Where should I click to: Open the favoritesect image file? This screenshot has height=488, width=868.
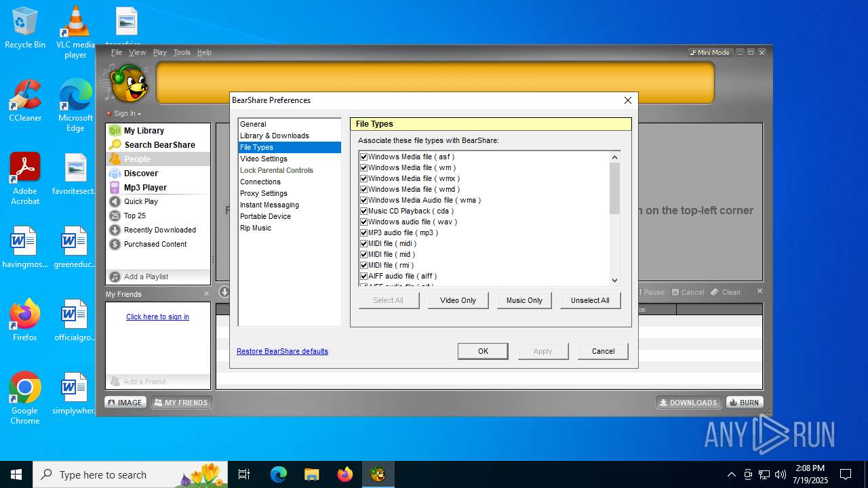coord(75,174)
